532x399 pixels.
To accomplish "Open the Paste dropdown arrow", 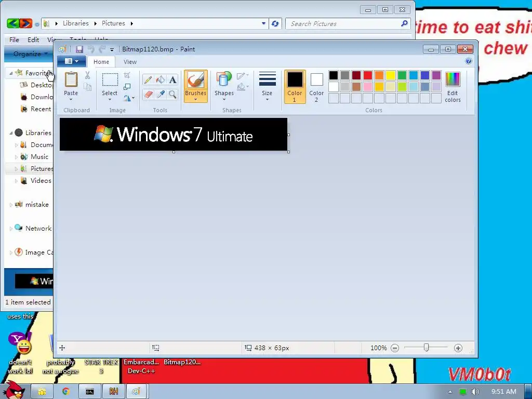I will point(71,99).
